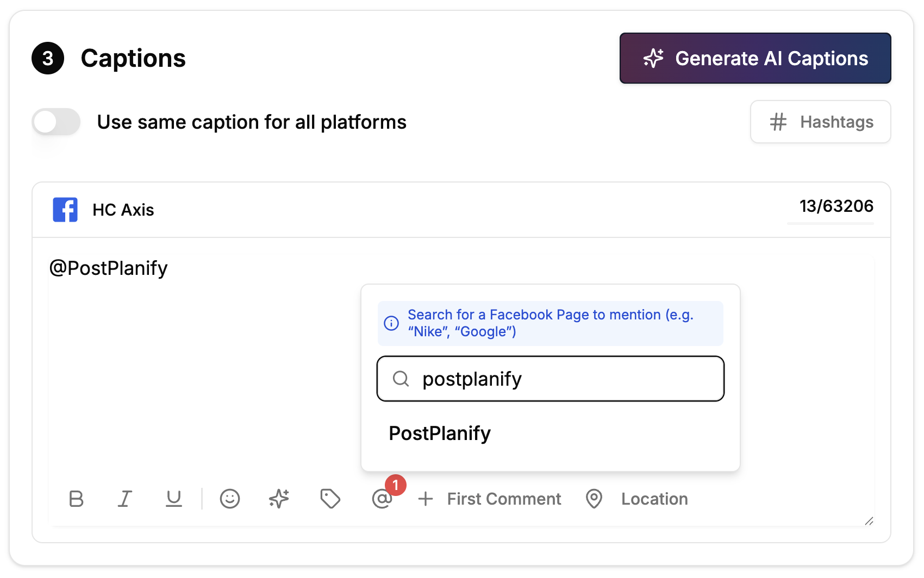The height and width of the screenshot is (578, 924).
Task: Click the Facebook Page search field
Action: (x=565, y=379)
